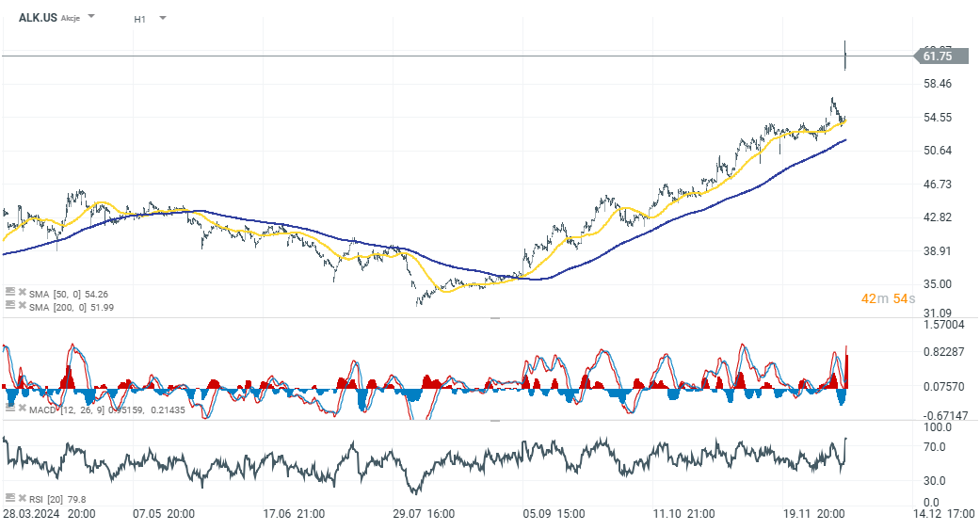Click the 07.05 20:00 time axis label
The width and height of the screenshot is (980, 530).
coord(164,514)
